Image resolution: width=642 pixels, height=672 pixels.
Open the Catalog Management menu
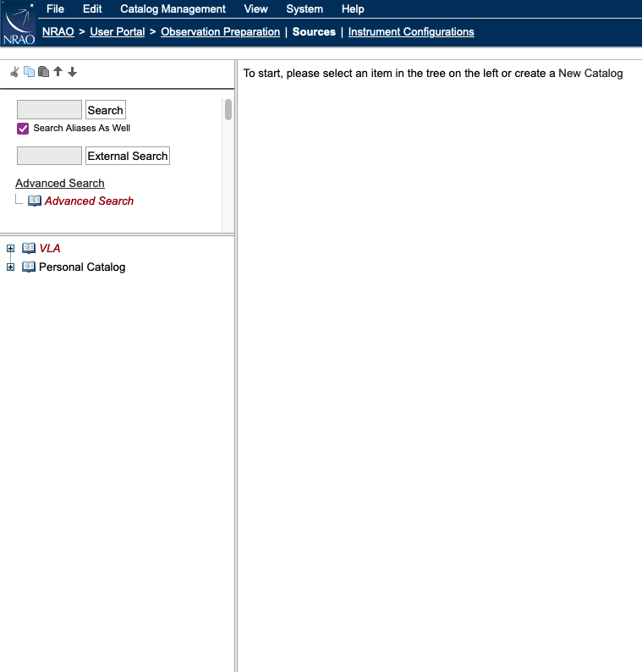(173, 9)
